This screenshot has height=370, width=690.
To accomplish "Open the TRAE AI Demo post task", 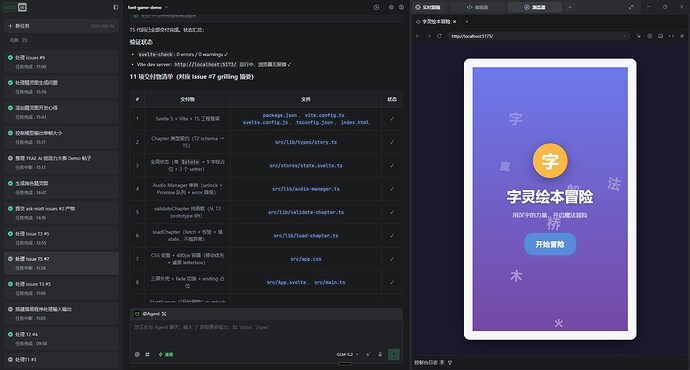I will coord(61,162).
